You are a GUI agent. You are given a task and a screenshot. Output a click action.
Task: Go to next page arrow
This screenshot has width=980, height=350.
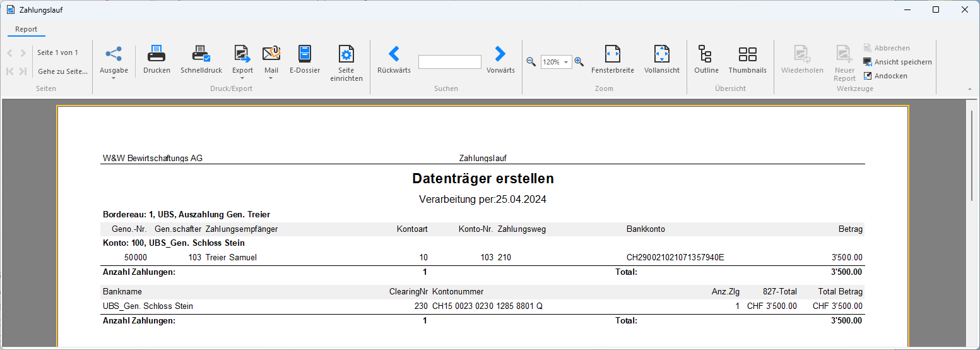click(23, 53)
